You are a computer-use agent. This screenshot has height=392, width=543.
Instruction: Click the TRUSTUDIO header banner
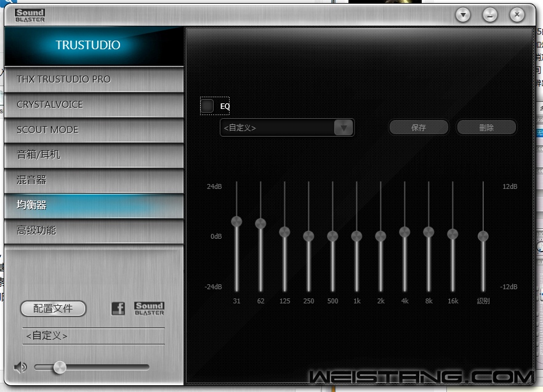click(x=94, y=46)
